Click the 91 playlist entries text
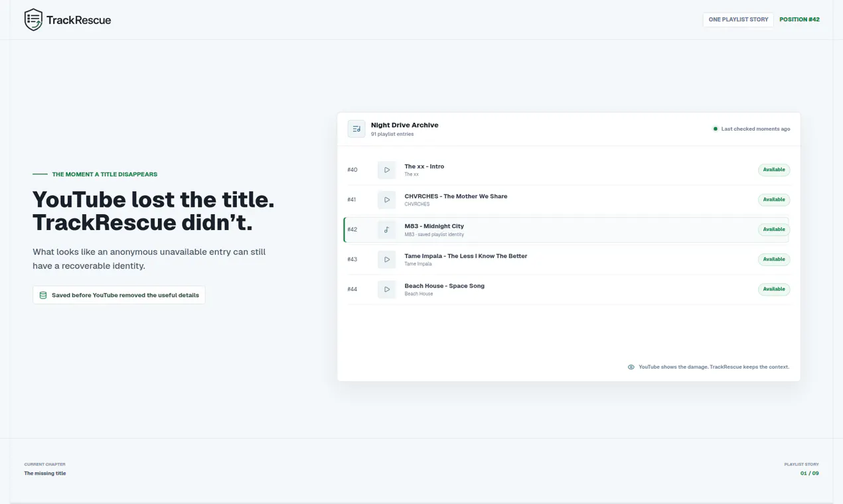Viewport: 843px width, 504px height. pos(392,134)
